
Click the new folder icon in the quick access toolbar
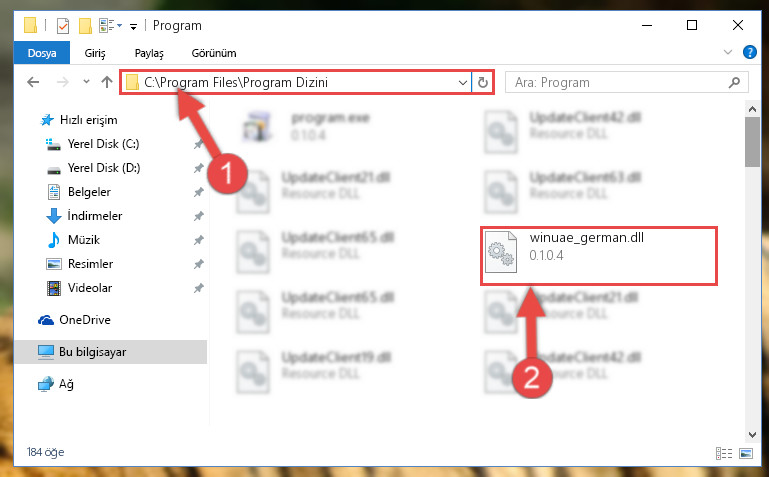[85, 25]
